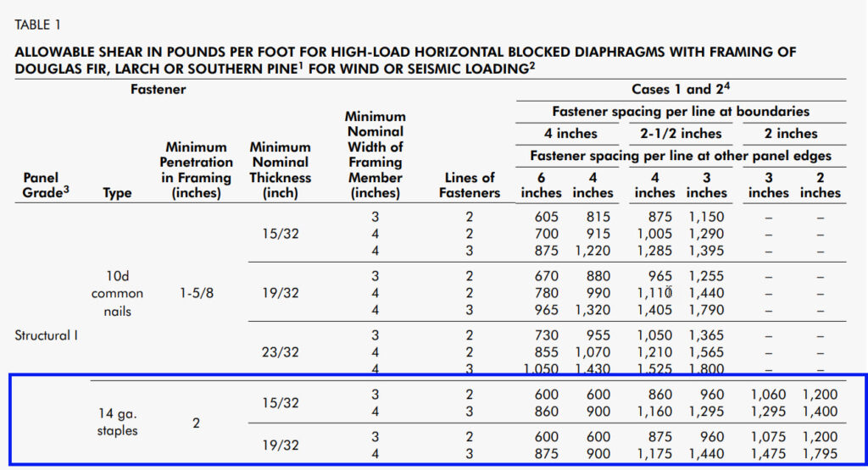Click the Structural I row label
Screen dimensions: 868x470
46,335
